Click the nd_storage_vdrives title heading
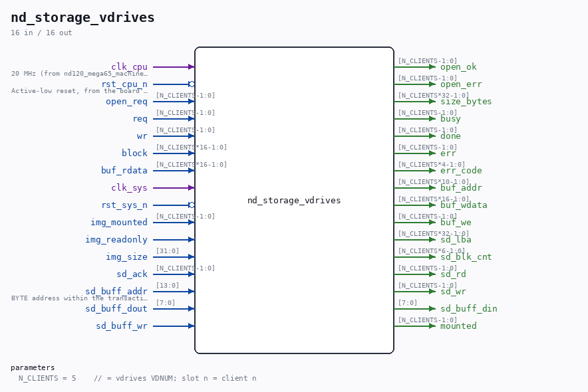Image resolution: width=588 pixels, height=392 pixels. (x=82, y=17)
